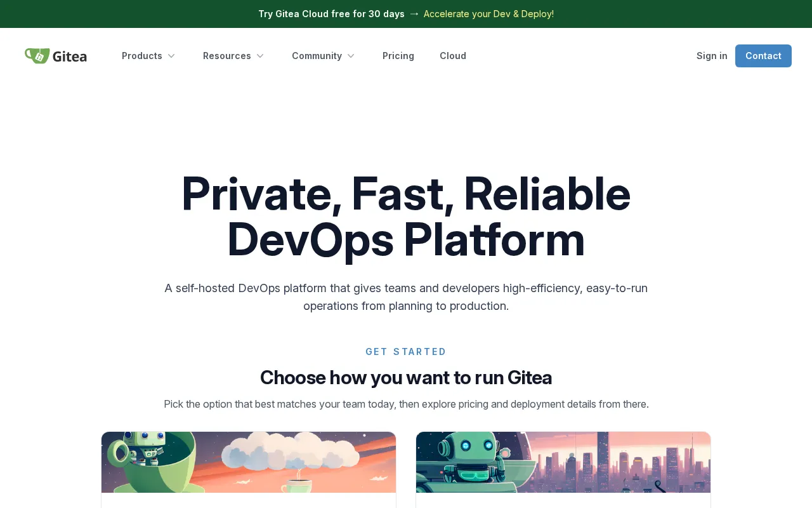
Task: Click the blue Contact button
Action: [763, 56]
